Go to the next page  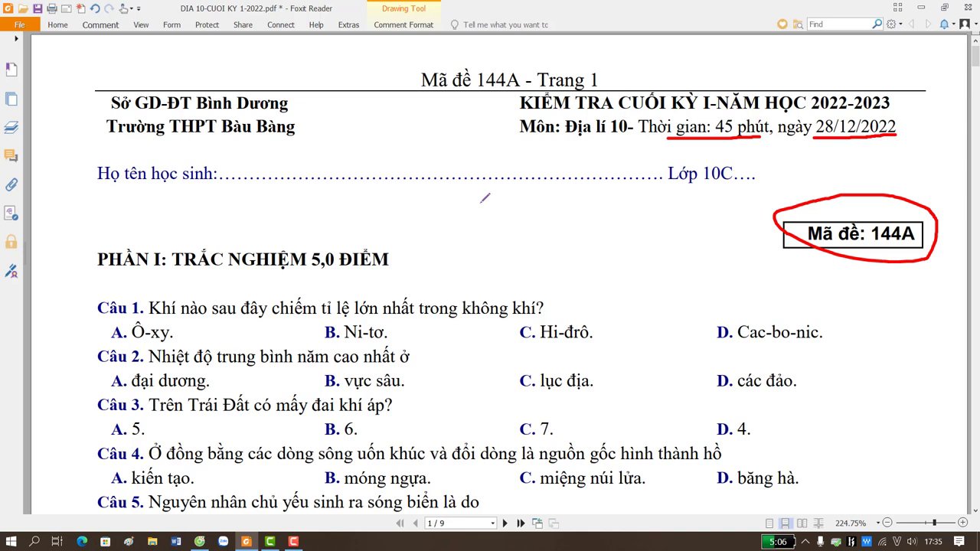[x=505, y=523]
